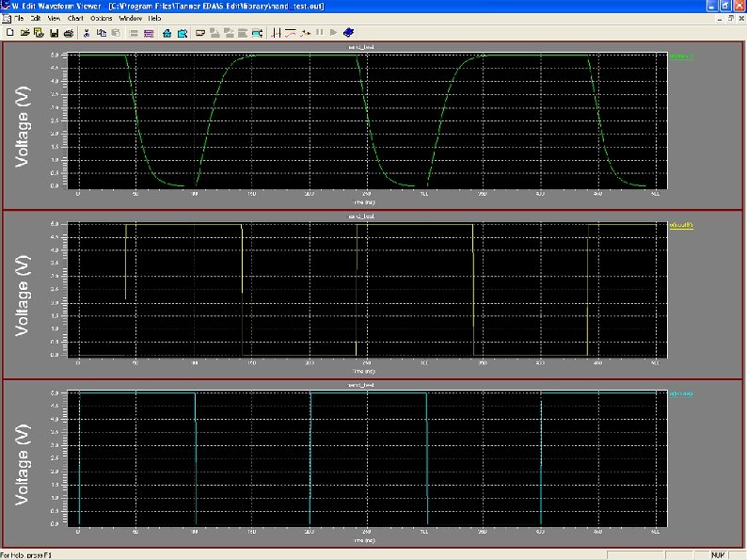Click the Help book icon in toolbar
This screenshot has height=560, width=747.
point(348,32)
